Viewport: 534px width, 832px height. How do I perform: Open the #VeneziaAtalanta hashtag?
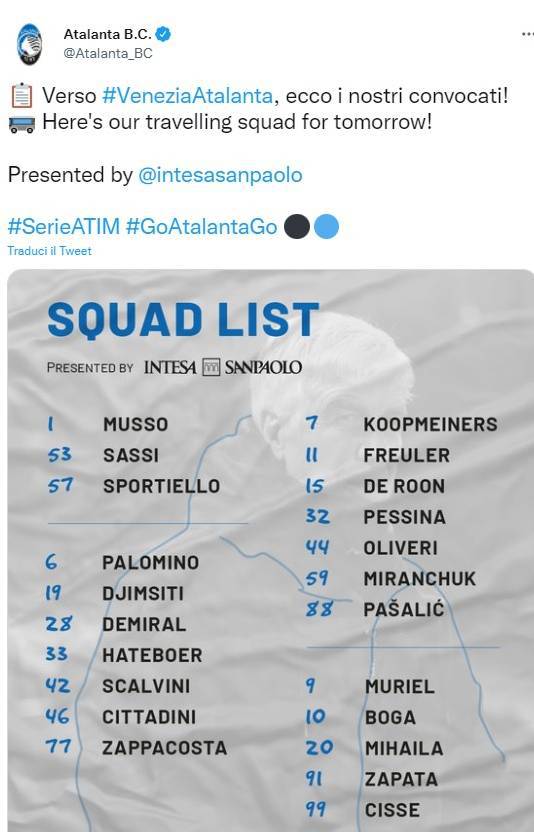(187, 96)
